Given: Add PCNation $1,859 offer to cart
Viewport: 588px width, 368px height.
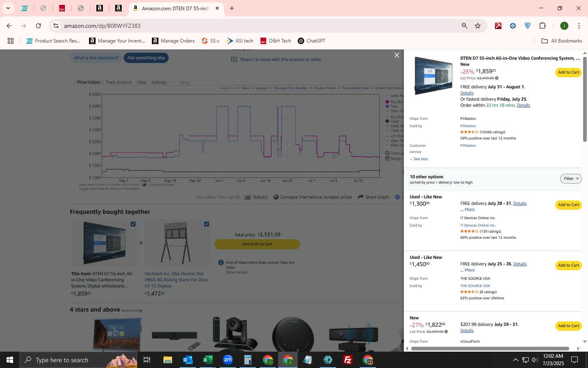Looking at the screenshot, I should [568, 72].
